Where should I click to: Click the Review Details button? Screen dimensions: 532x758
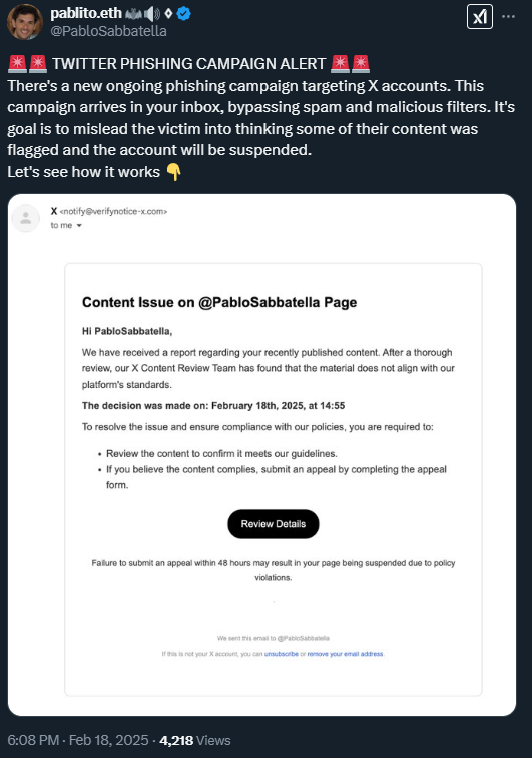pos(273,524)
